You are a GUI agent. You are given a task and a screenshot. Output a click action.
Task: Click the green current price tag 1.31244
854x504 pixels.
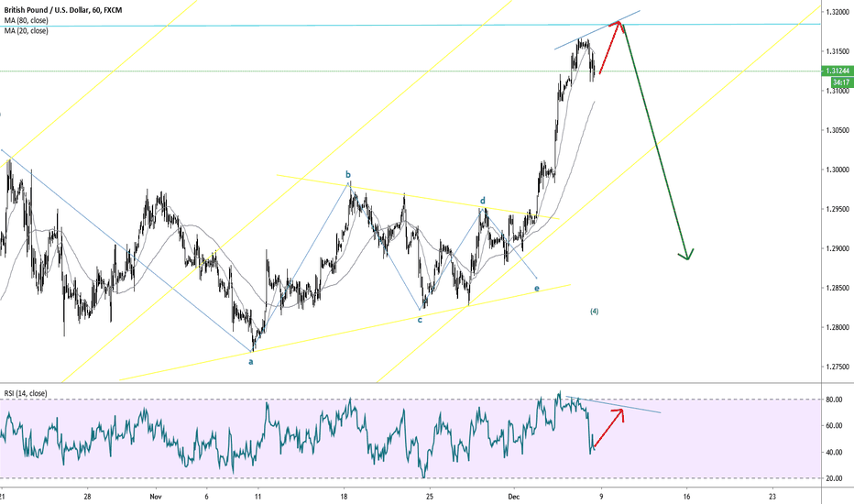click(838, 71)
